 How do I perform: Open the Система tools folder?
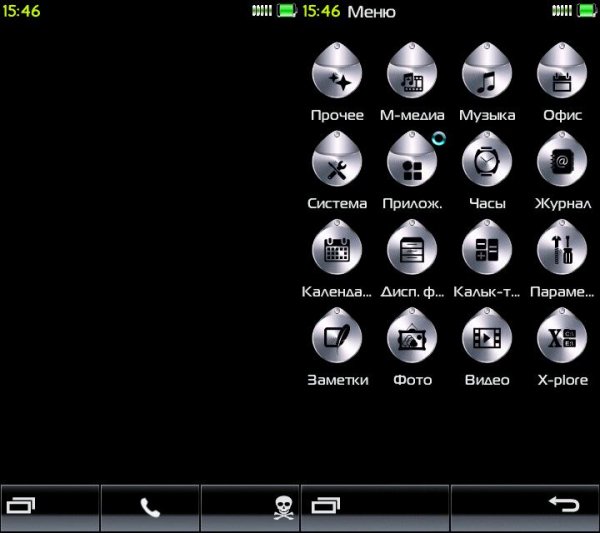tap(337, 164)
